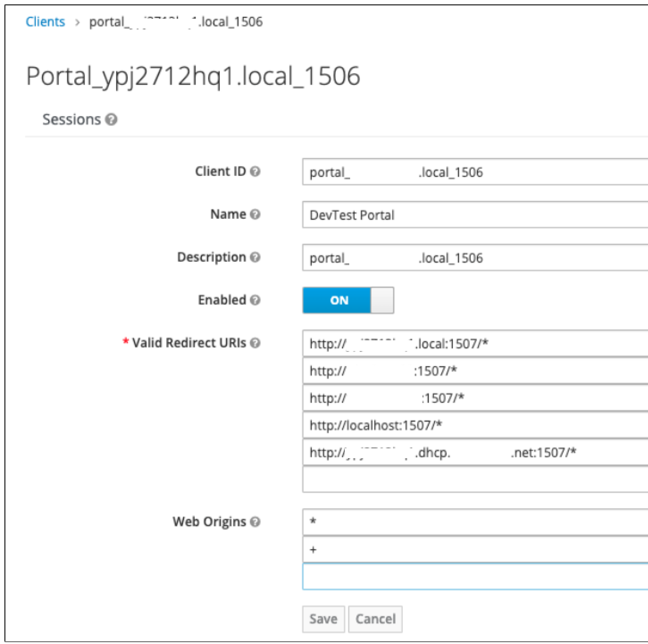Select the Description input field
The image size is (648, 644).
[x=474, y=258]
